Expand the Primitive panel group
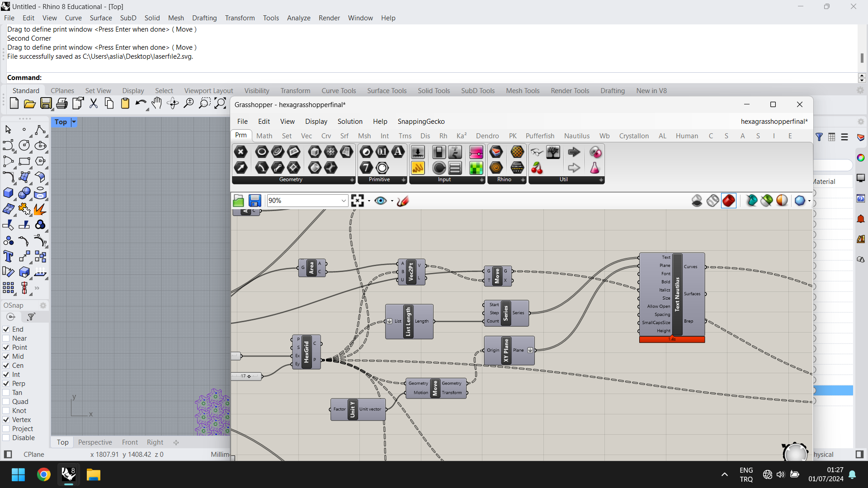The height and width of the screenshot is (488, 868). tap(404, 180)
